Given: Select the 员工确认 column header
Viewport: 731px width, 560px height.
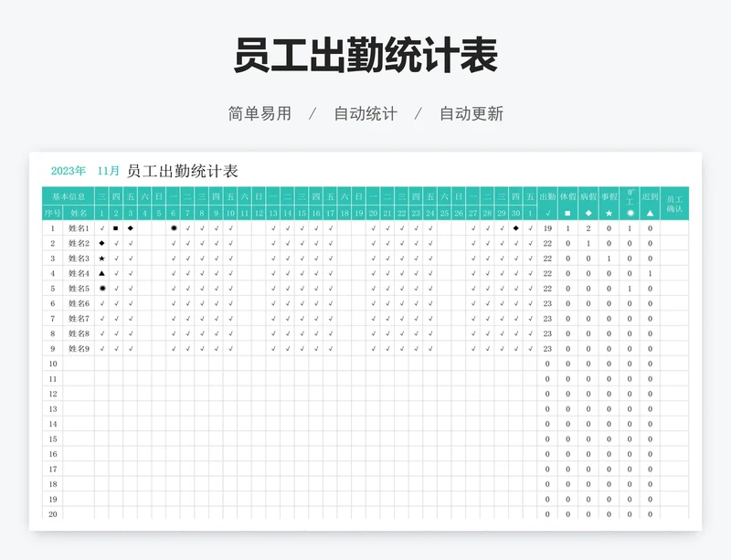Looking at the screenshot, I should click(x=674, y=204).
